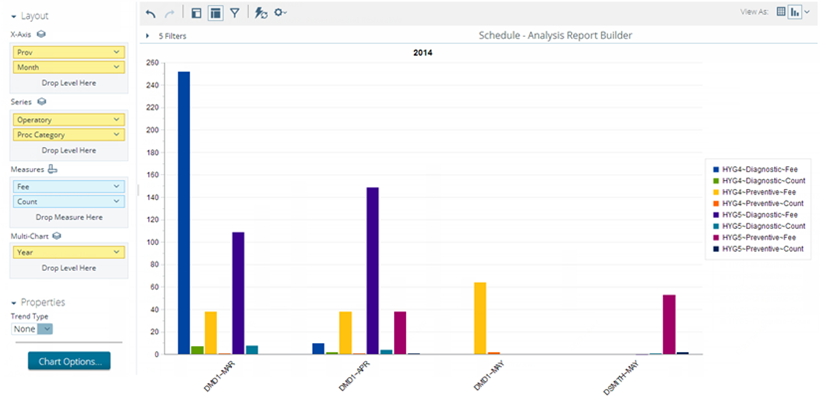Click the Series cube icon
The image size is (820, 397).
click(x=41, y=101)
